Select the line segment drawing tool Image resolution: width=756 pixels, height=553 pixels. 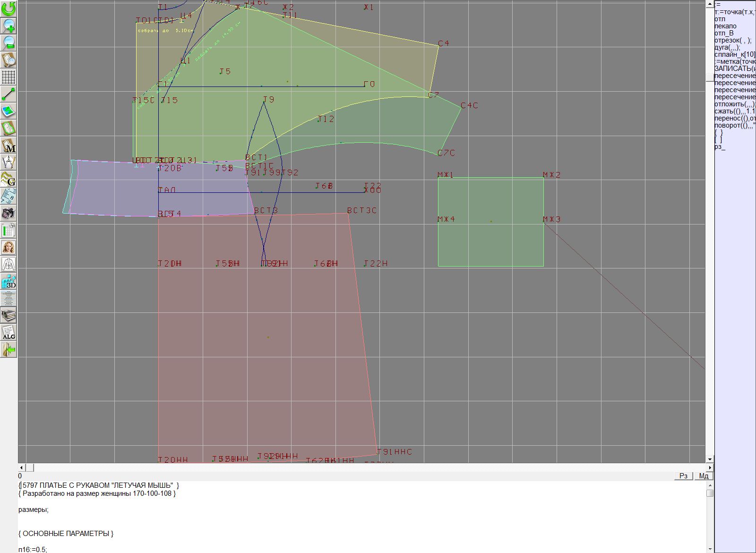click(x=9, y=94)
